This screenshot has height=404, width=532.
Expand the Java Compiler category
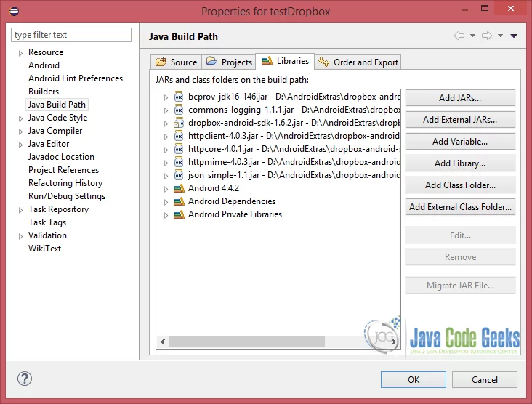click(20, 132)
